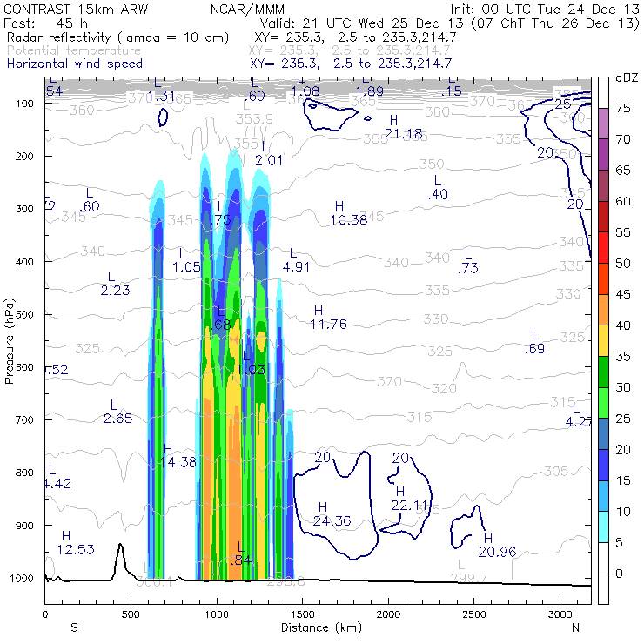Image resolution: width=644 pixels, height=644 pixels.
Task: Click the '1500' distance axis tick label
Action: [x=303, y=614]
